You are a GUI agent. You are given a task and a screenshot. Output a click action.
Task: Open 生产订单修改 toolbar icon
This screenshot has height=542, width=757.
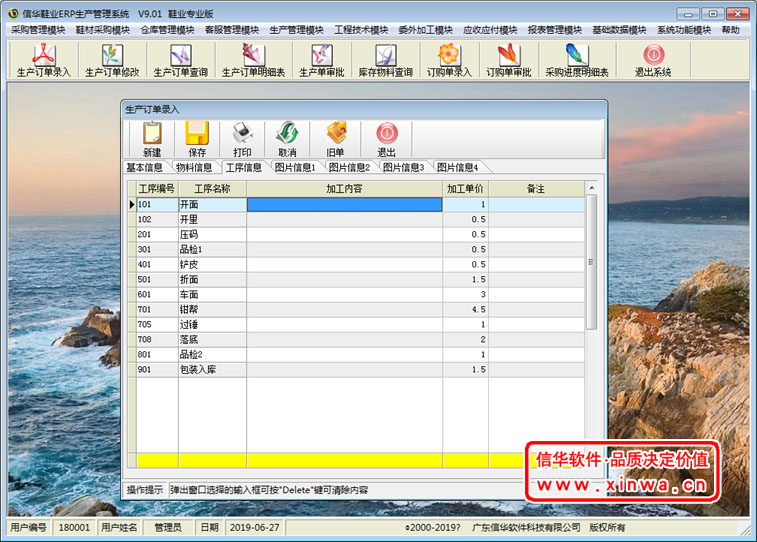click(112, 60)
